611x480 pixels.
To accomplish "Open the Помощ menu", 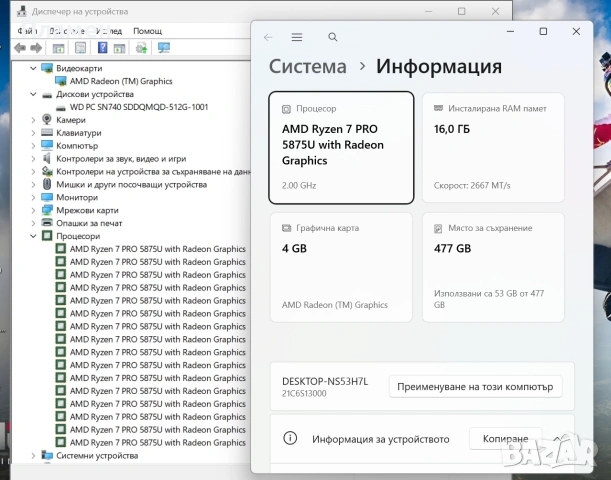I will click(147, 31).
